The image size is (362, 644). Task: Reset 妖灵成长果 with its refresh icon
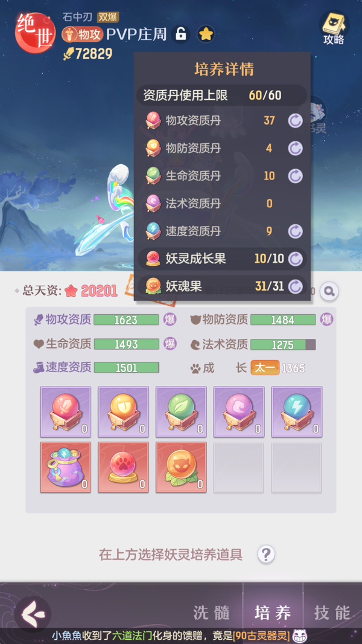295,259
